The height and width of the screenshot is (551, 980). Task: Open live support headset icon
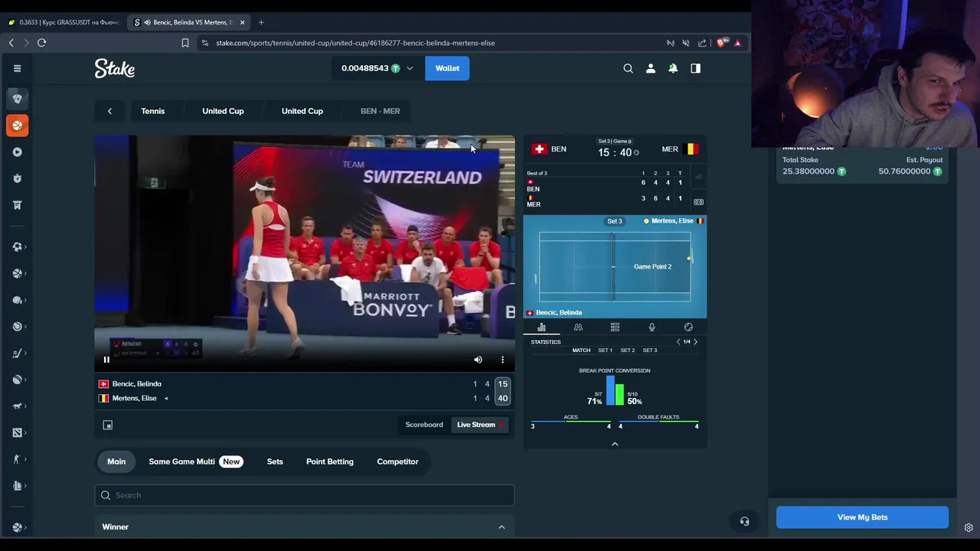(744, 522)
